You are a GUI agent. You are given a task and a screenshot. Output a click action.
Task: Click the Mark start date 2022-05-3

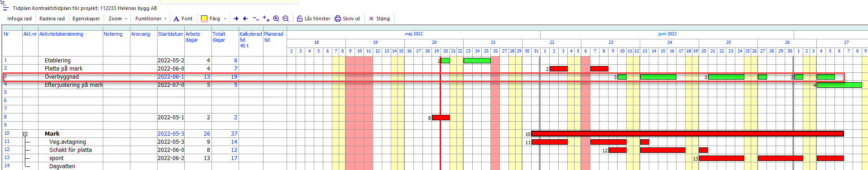tap(171, 134)
